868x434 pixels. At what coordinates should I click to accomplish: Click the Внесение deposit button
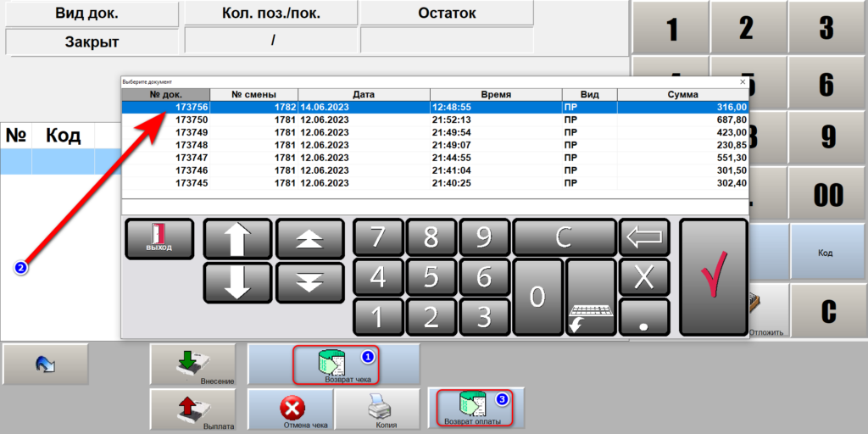coord(193,365)
